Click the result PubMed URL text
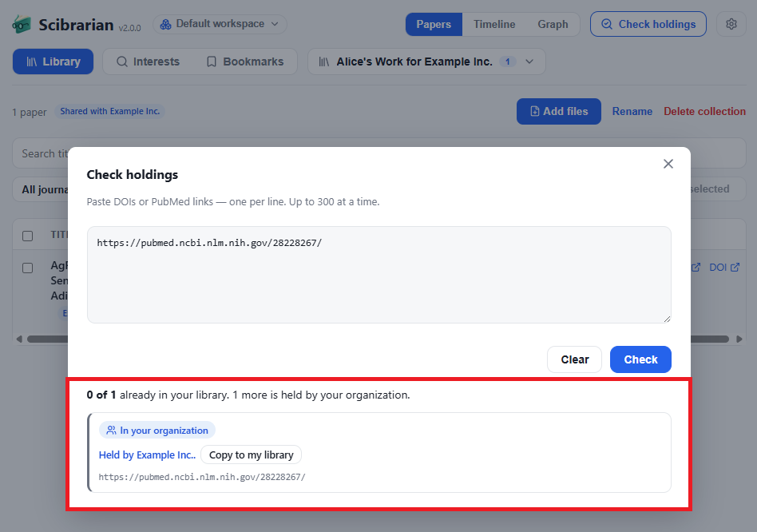757x532 pixels. 202,477
